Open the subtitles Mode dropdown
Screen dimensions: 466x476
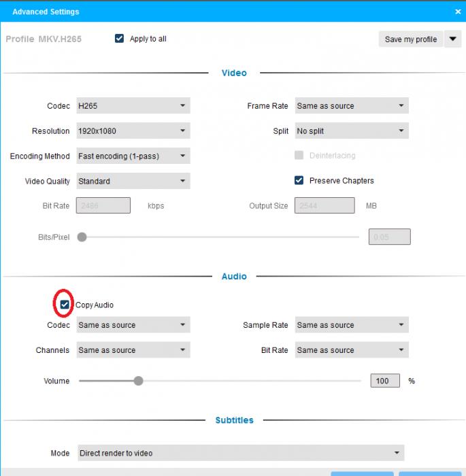[240, 453]
